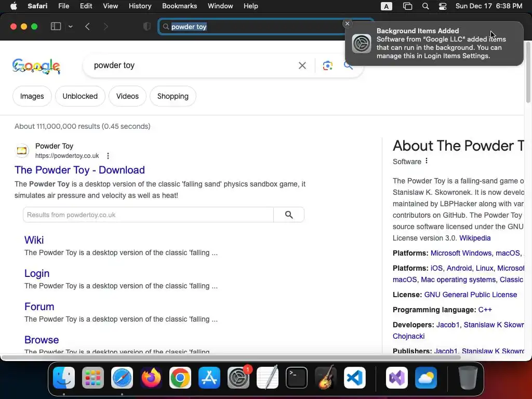Click the input source A icon

(387, 6)
